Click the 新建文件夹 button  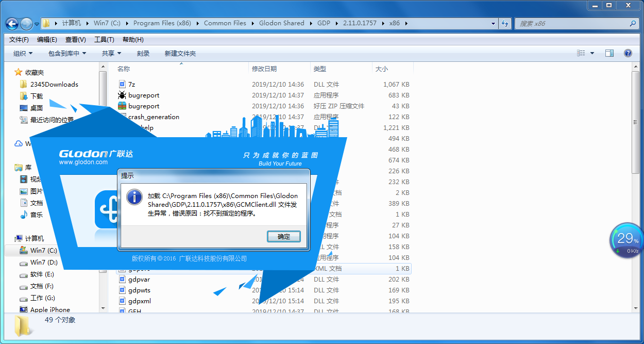180,54
